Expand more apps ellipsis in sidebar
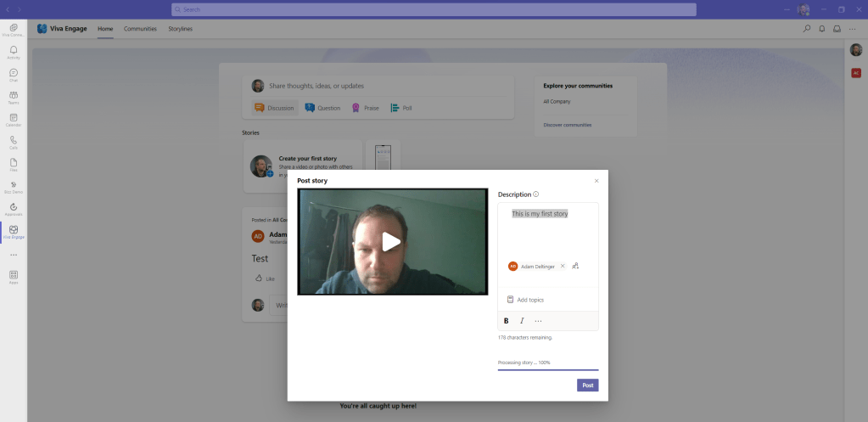868x422 pixels. 14,255
